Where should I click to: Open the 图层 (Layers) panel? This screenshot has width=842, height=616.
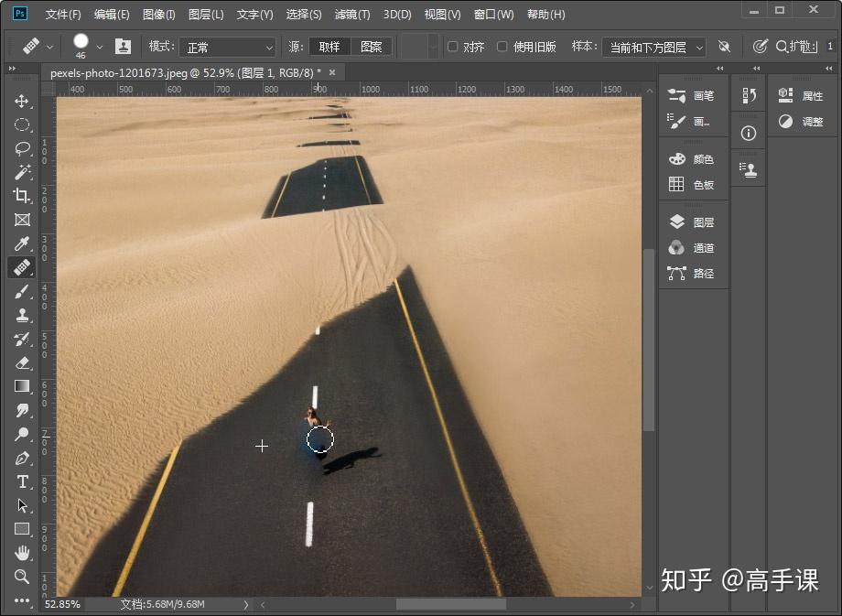692,222
